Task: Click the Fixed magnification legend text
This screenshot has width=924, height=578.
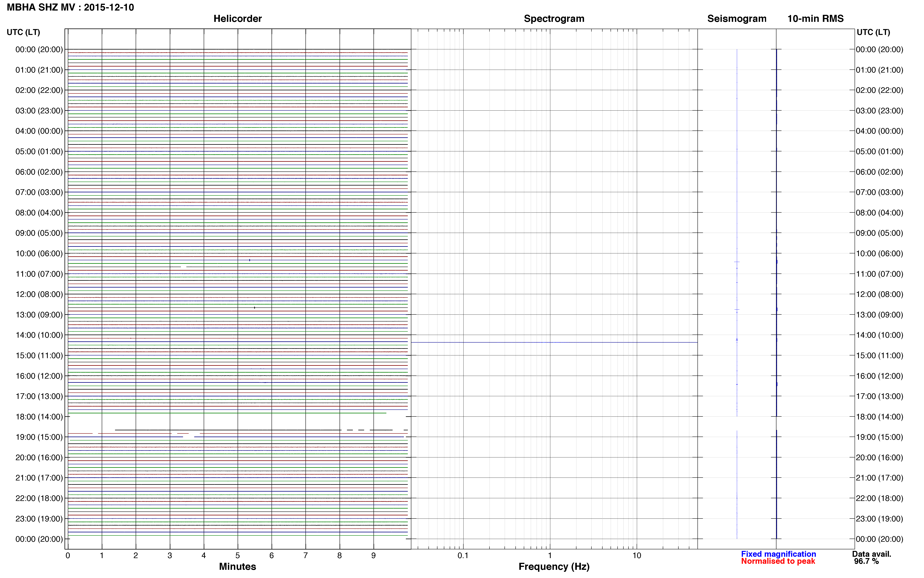Action: (778, 554)
